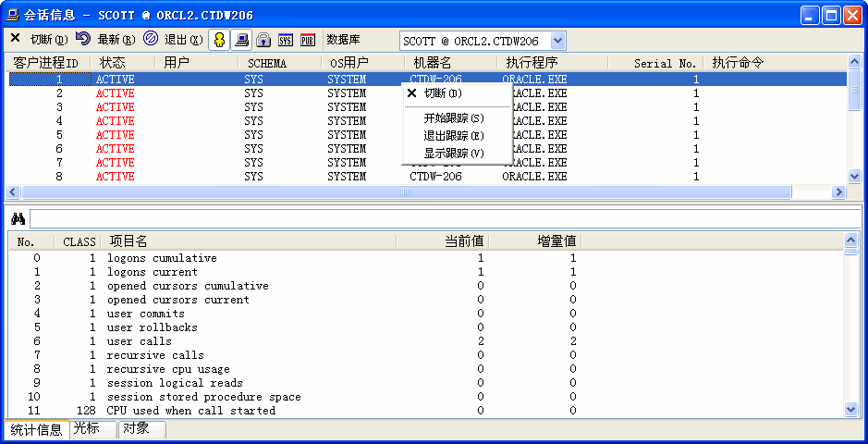Image resolution: width=868 pixels, height=444 pixels.
Task: Switch to the 光标 tab
Action: pos(87,429)
